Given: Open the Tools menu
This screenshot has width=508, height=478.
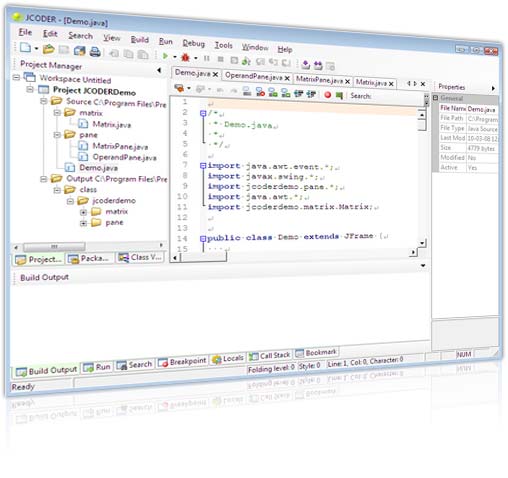Looking at the screenshot, I should pos(223,45).
